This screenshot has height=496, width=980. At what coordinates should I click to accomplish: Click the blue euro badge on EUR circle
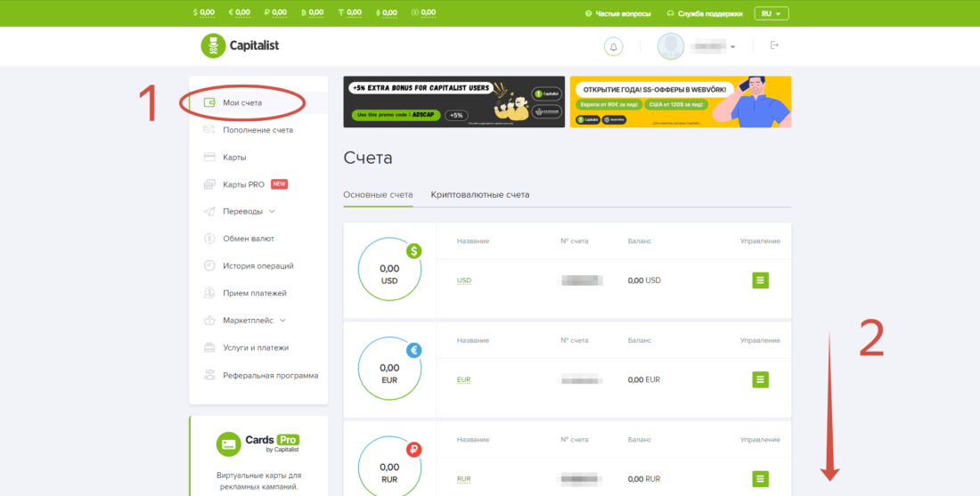pyautogui.click(x=413, y=351)
